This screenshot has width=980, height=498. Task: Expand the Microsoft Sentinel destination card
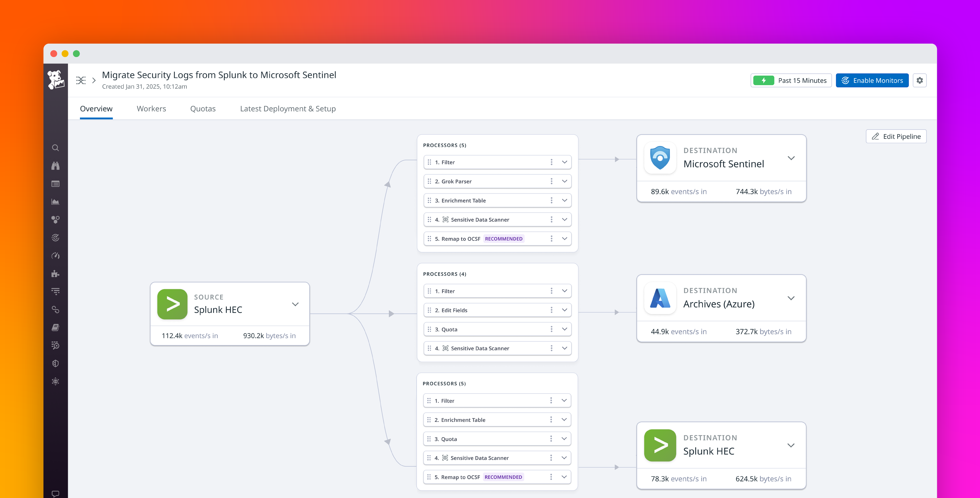791,158
